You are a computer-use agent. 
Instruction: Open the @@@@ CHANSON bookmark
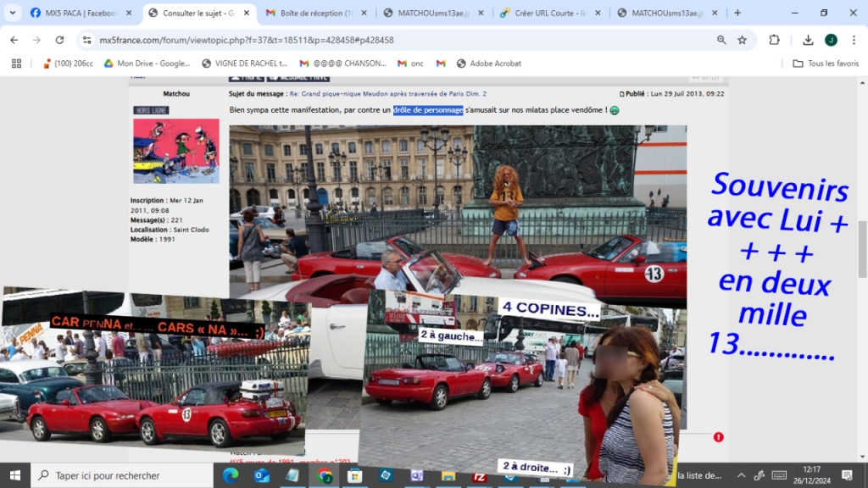tap(343, 64)
